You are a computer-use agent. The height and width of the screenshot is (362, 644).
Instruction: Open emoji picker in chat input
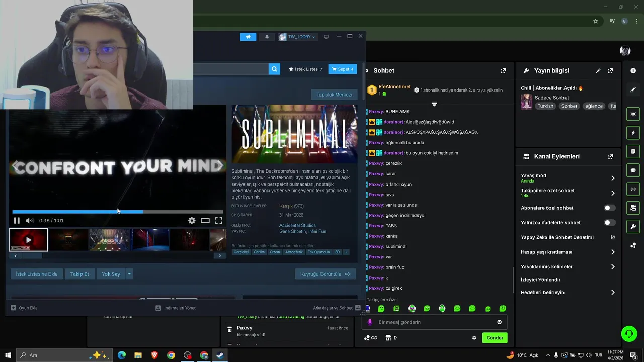(499, 322)
